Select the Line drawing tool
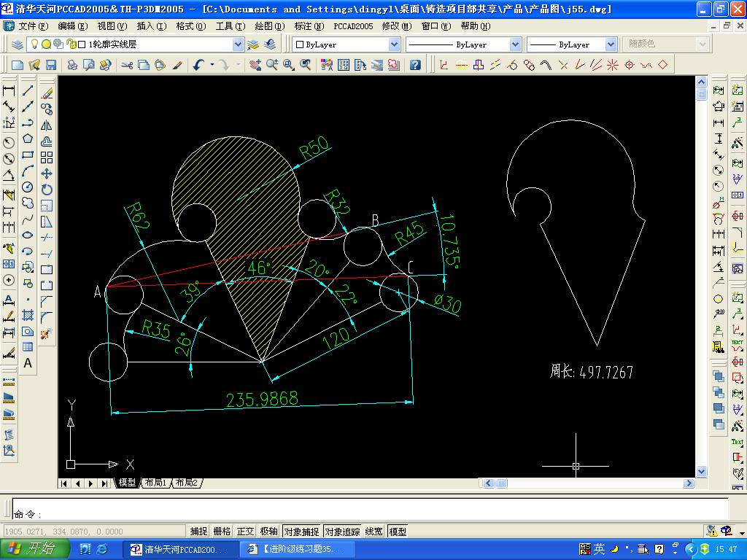This screenshot has width=747, height=560. [x=28, y=90]
